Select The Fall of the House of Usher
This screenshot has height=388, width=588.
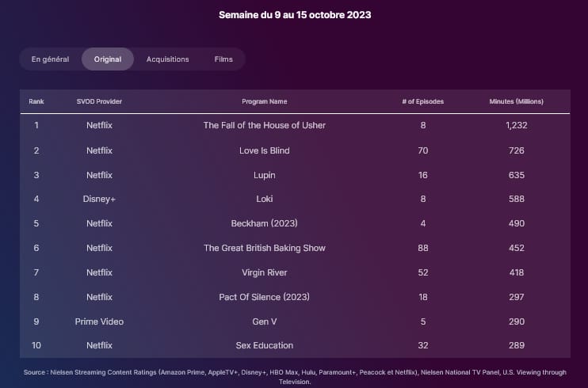click(x=265, y=125)
